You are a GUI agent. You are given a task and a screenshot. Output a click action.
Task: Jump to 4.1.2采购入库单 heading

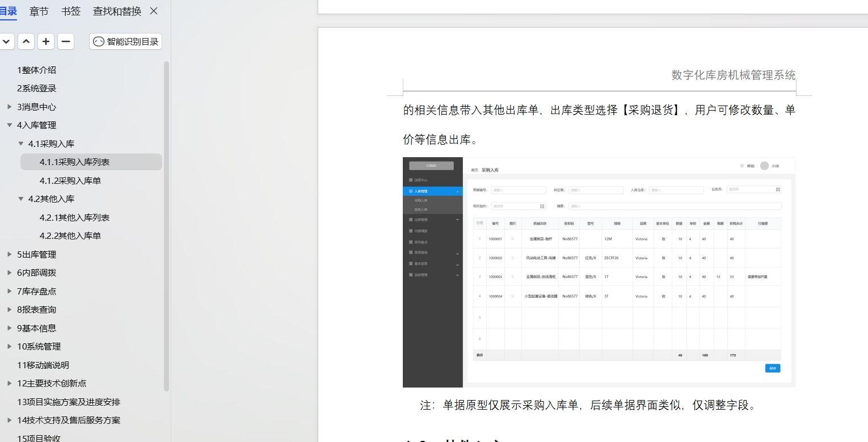click(70, 181)
